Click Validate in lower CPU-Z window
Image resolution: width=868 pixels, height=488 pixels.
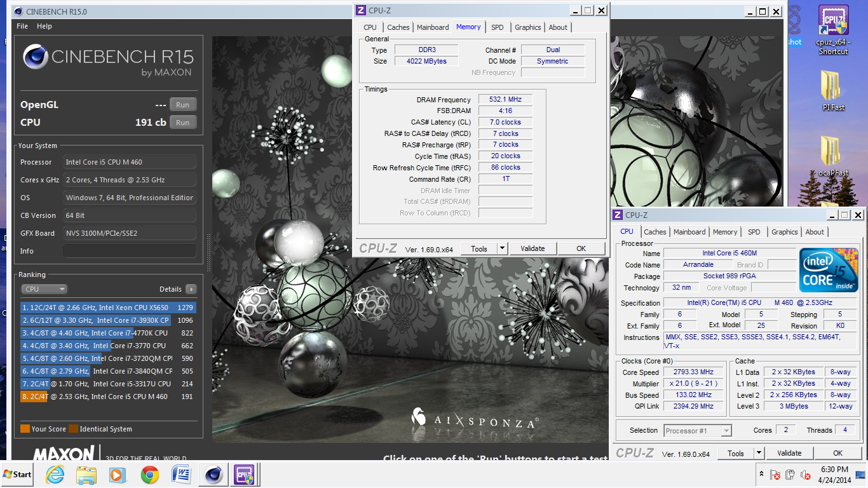(x=789, y=453)
